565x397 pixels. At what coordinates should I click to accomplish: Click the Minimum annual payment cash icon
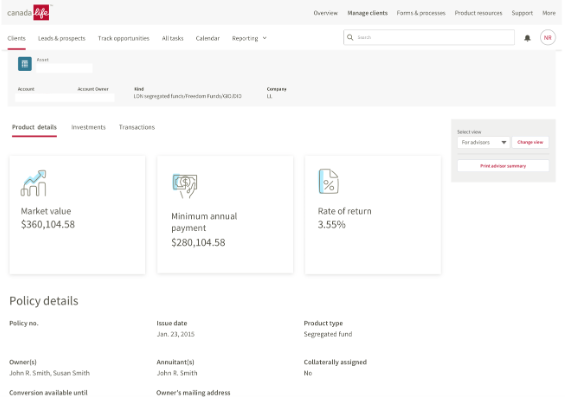pyautogui.click(x=185, y=186)
